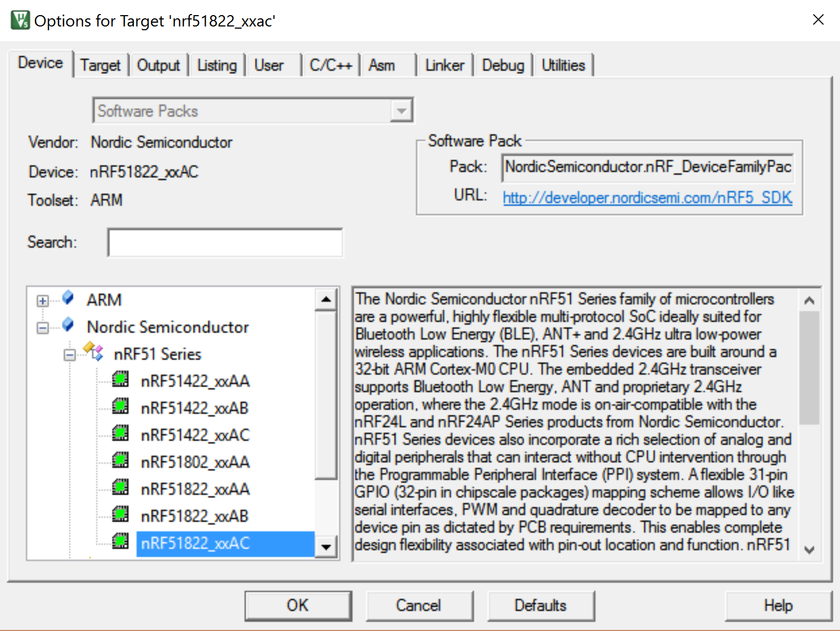This screenshot has height=631, width=840.
Task: Open the Software Packs dropdown
Action: 401,111
